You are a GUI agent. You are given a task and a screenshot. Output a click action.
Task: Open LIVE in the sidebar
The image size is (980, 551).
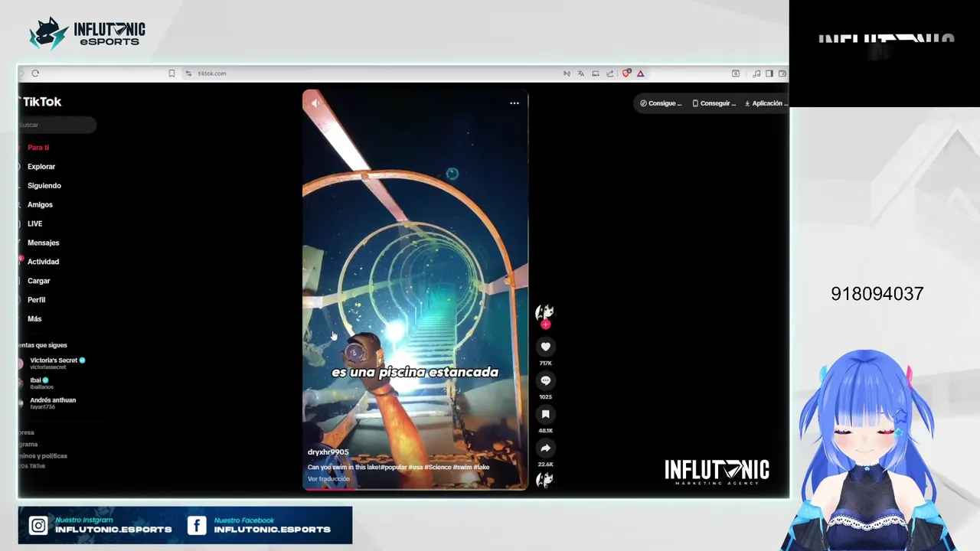34,224
